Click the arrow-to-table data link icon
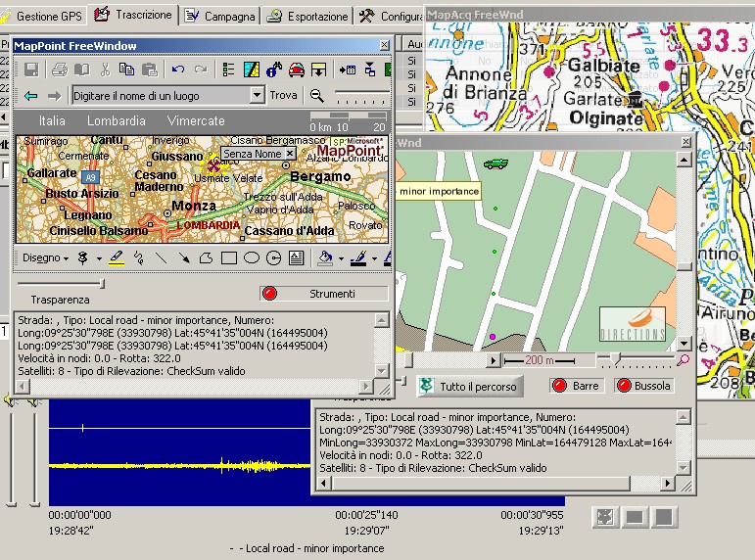Viewport: 755px width, 560px height. click(x=348, y=70)
